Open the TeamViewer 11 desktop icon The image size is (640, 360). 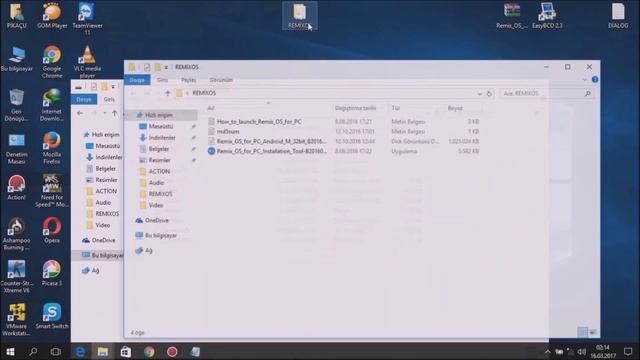[x=87, y=18]
